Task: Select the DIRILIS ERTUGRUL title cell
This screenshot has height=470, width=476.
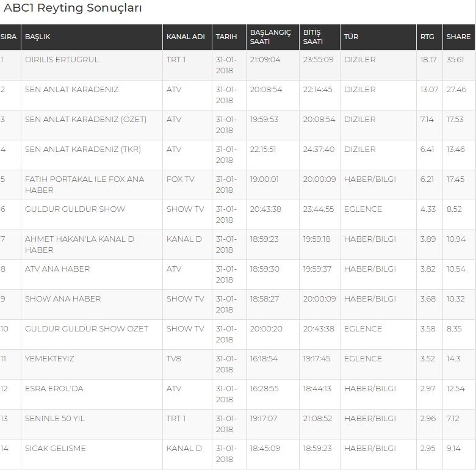Action: pos(62,60)
